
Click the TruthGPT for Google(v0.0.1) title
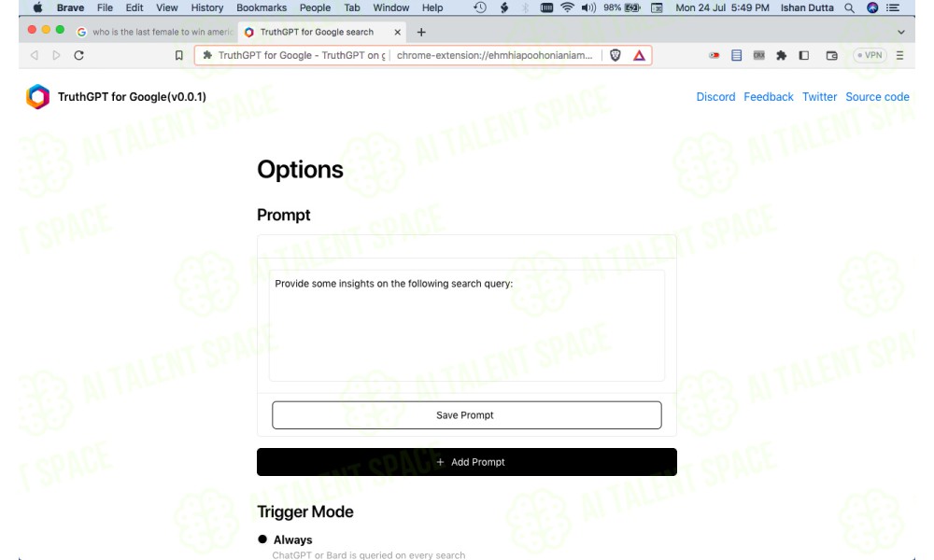tap(132, 96)
